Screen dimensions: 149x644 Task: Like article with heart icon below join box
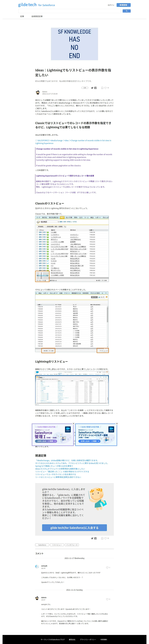105,538
